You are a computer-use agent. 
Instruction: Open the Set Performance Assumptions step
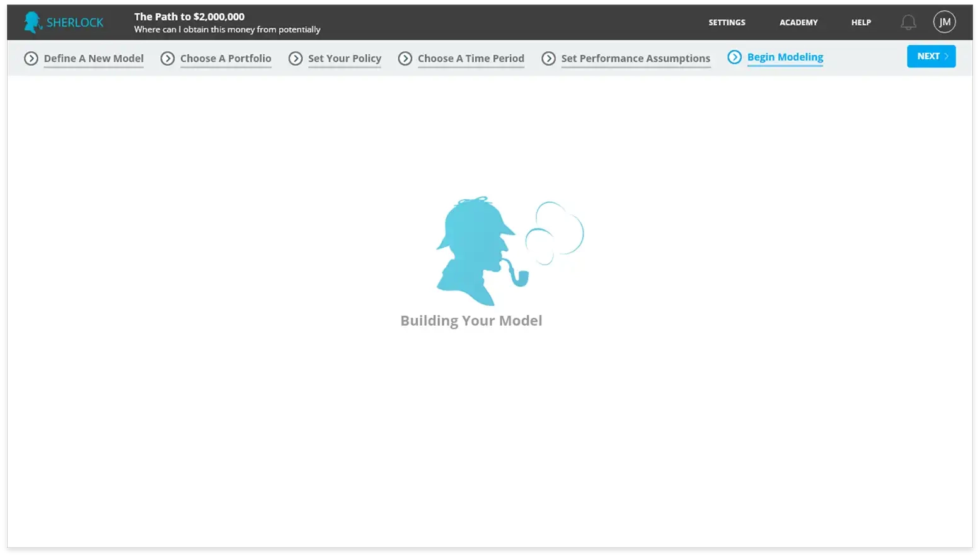click(635, 59)
